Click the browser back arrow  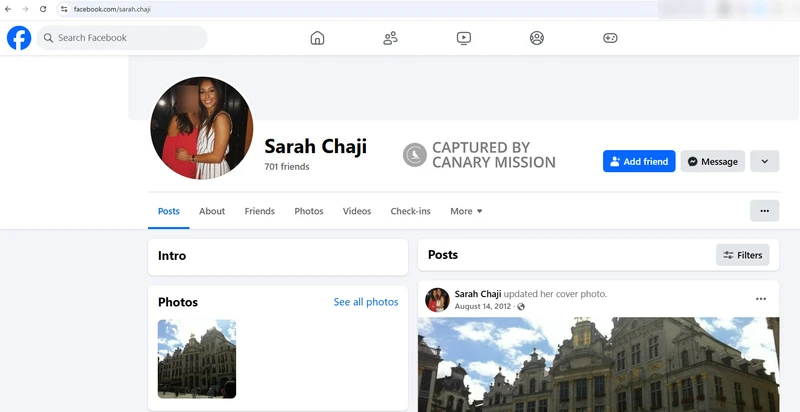pyautogui.click(x=8, y=9)
